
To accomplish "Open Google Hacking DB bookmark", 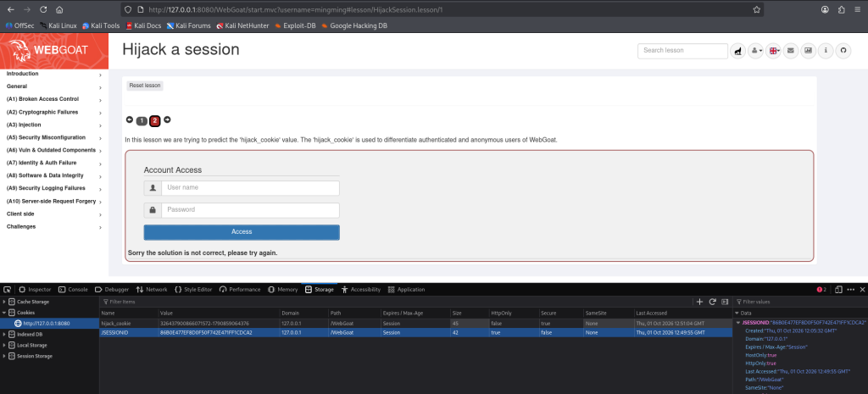I will pyautogui.click(x=354, y=25).
